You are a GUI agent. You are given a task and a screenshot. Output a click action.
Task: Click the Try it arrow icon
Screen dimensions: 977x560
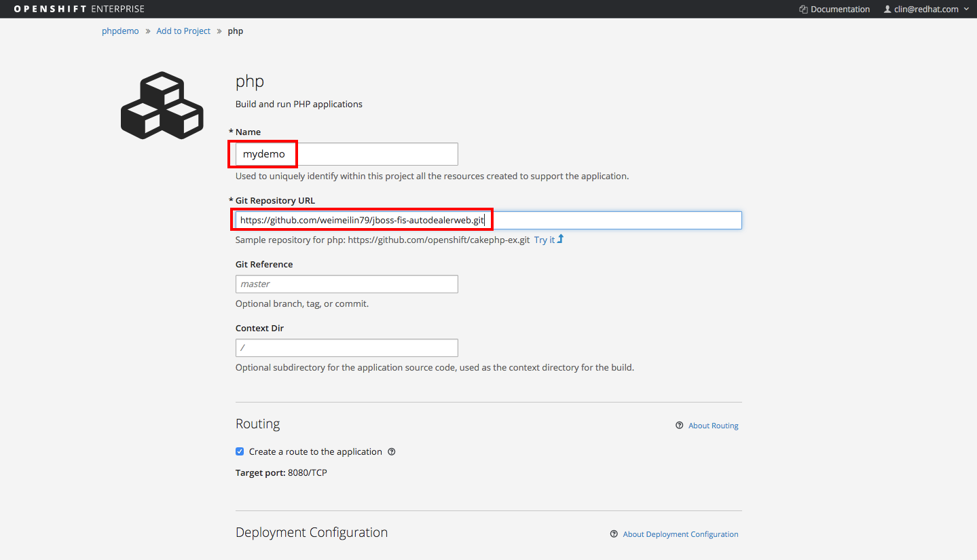(561, 239)
